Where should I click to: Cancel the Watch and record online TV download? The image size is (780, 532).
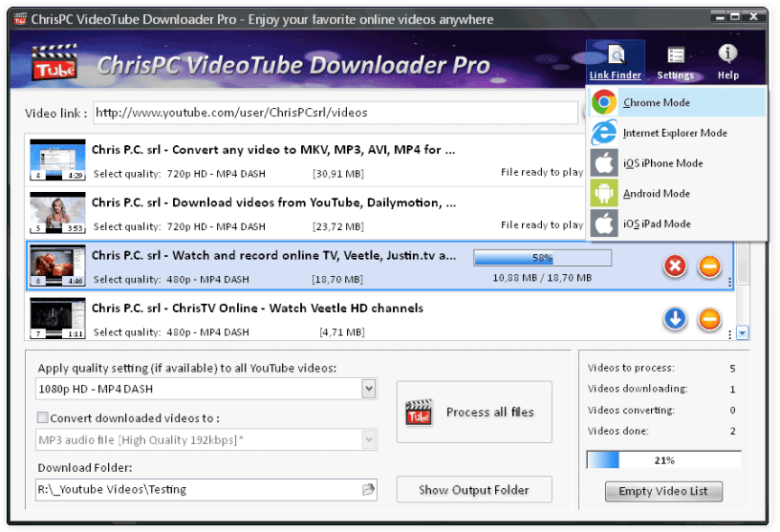click(675, 266)
